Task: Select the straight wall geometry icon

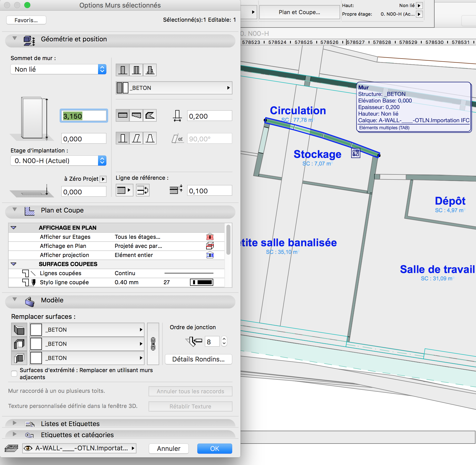Action: tap(123, 116)
